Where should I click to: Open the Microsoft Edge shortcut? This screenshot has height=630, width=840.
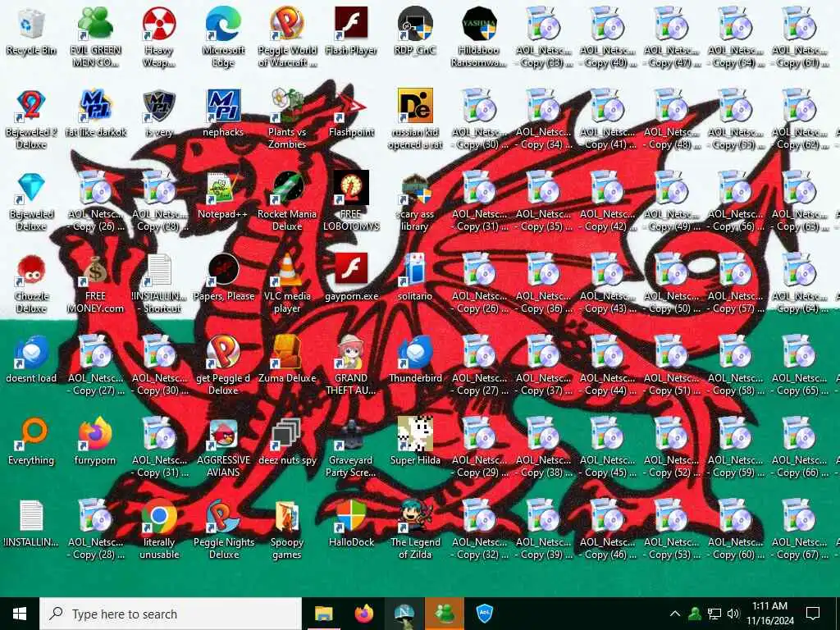click(x=223, y=25)
